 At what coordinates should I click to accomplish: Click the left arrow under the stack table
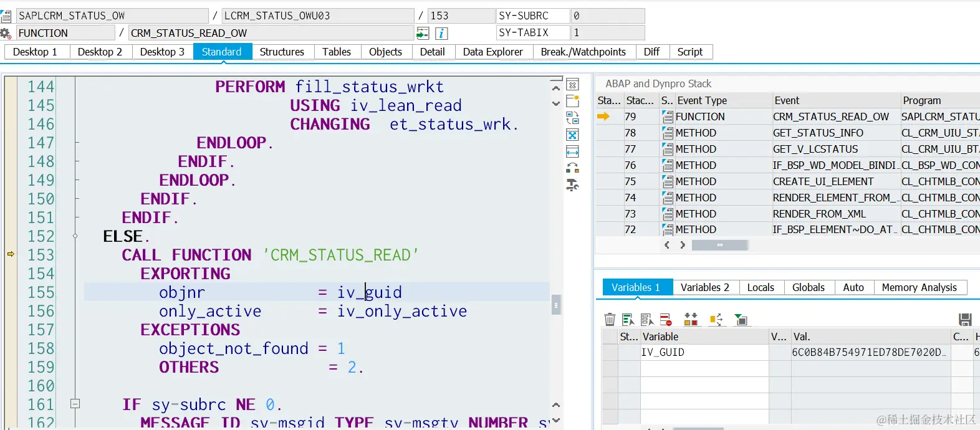[x=667, y=245]
